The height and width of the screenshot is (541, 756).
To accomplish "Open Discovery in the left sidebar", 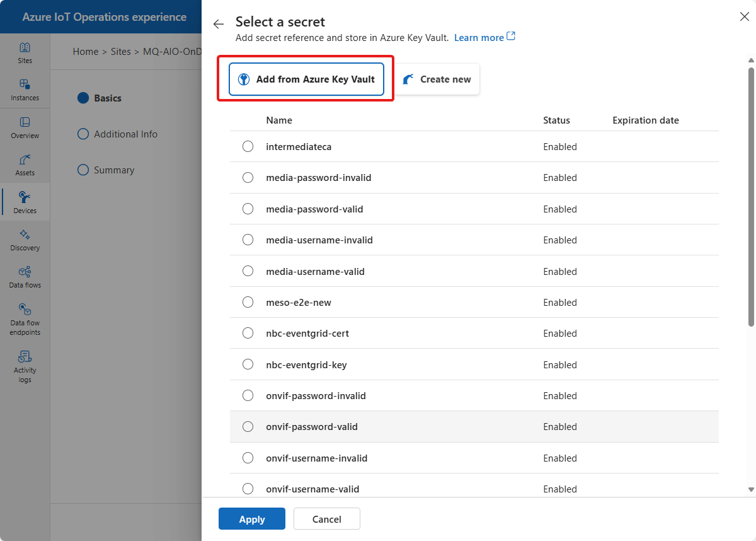I will (x=25, y=240).
